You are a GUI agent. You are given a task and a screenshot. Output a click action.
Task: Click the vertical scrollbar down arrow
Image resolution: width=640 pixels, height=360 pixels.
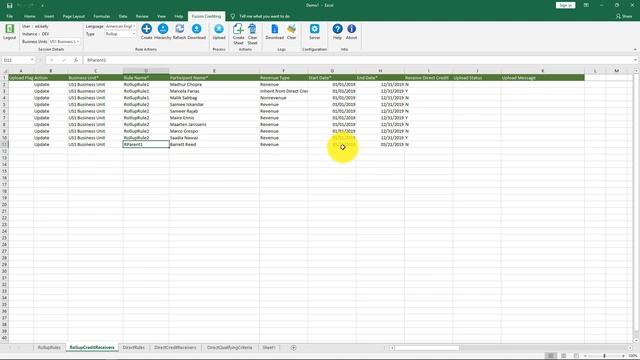(x=636, y=340)
